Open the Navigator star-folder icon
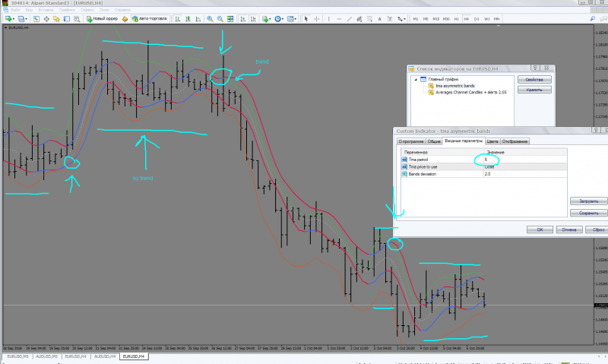 pos(56,18)
